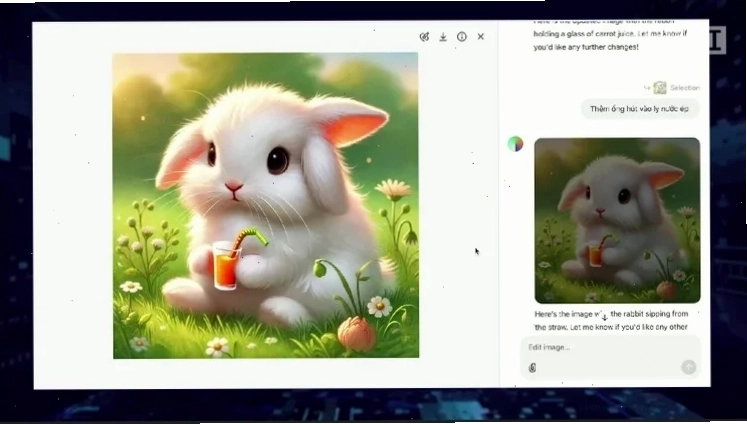The image size is (747, 424).
Task: Click the send arrow button
Action: point(688,367)
